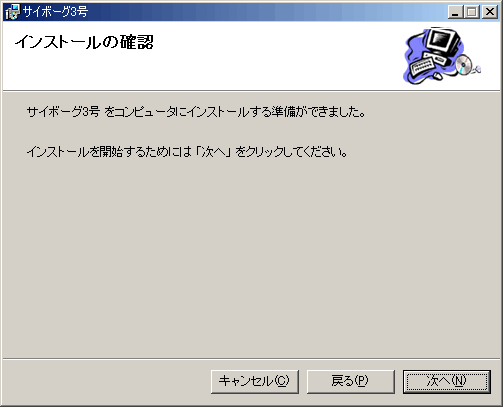The height and width of the screenshot is (407, 503).
Task: Click the サイボーグ3号 title bar text
Action: (55, 12)
